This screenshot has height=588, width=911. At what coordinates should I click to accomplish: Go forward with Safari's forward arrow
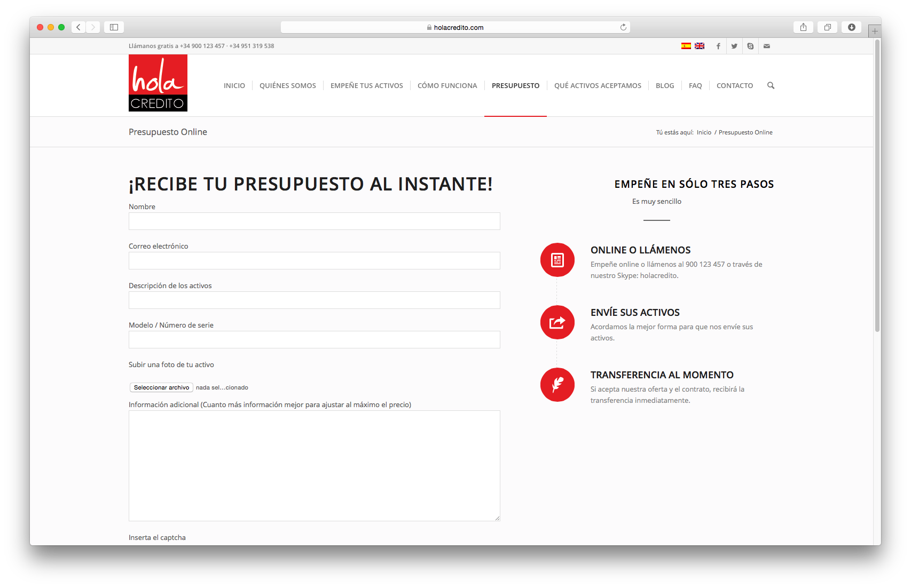tap(93, 27)
